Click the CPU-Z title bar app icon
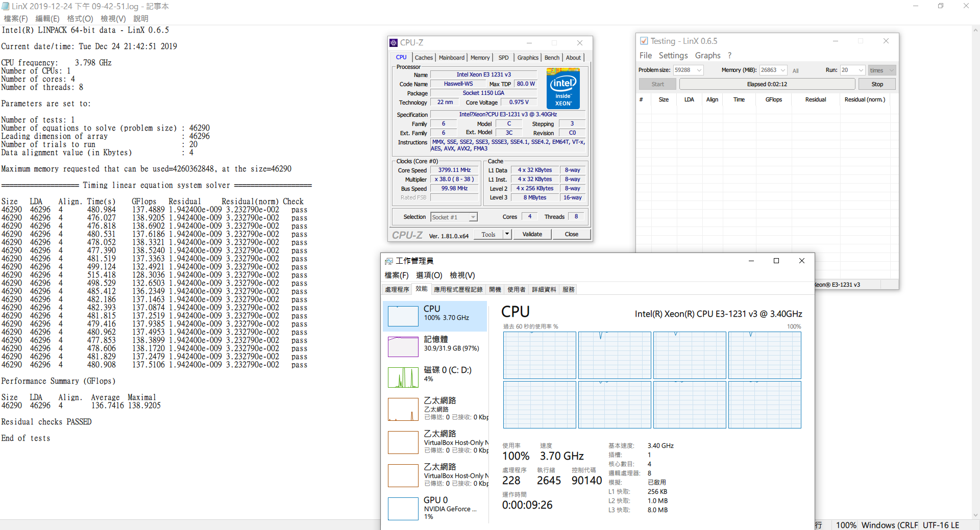The height and width of the screenshot is (530, 980). point(394,43)
